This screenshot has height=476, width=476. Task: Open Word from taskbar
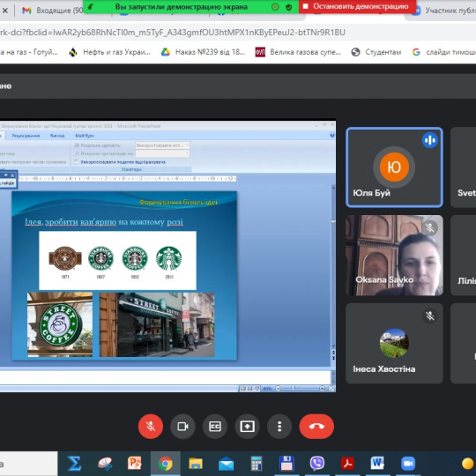[377, 464]
